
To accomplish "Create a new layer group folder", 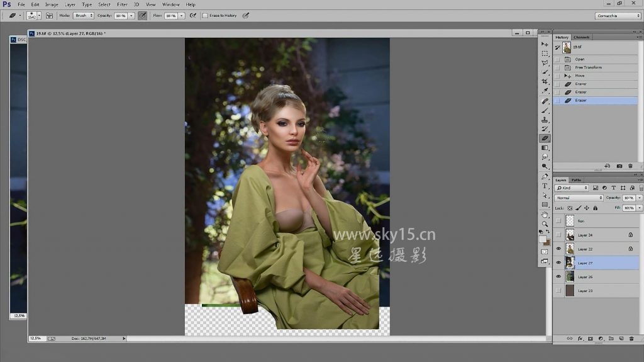I will 611,339.
